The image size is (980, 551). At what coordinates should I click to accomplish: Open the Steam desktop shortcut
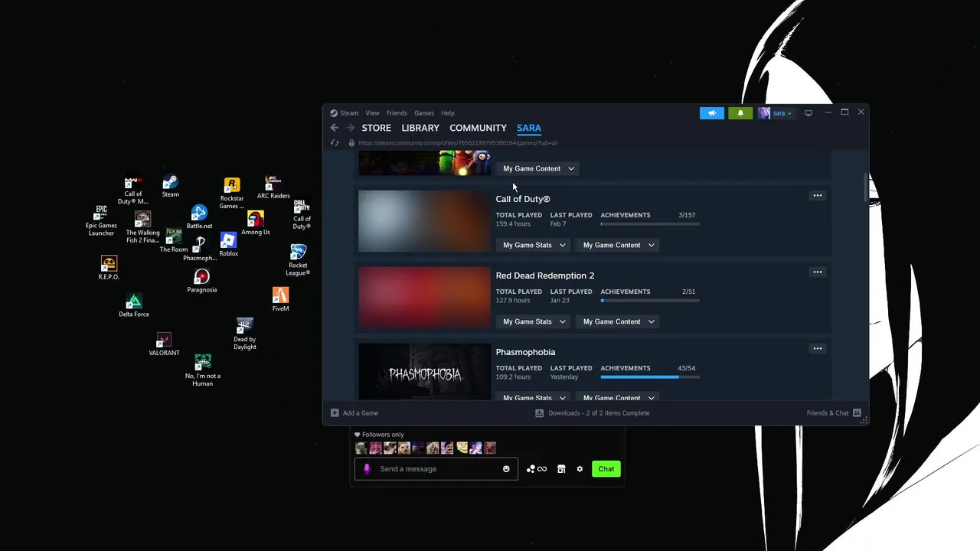(170, 186)
